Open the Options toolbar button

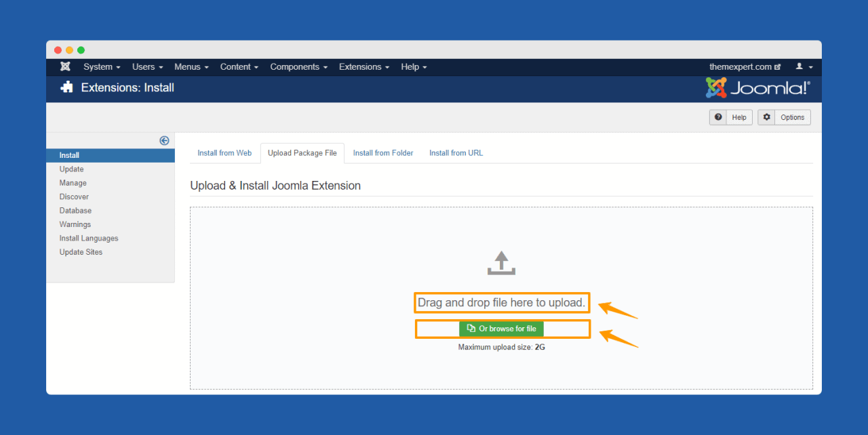[x=784, y=117]
